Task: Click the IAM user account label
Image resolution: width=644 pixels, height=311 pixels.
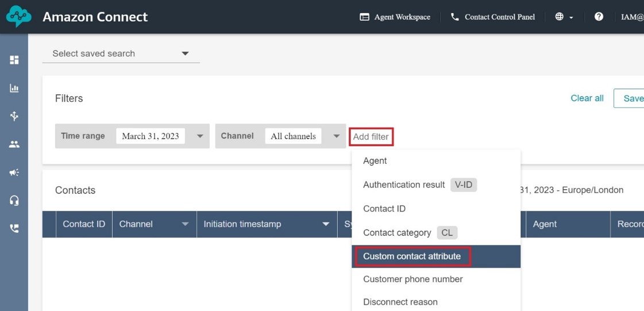Action: pyautogui.click(x=632, y=17)
